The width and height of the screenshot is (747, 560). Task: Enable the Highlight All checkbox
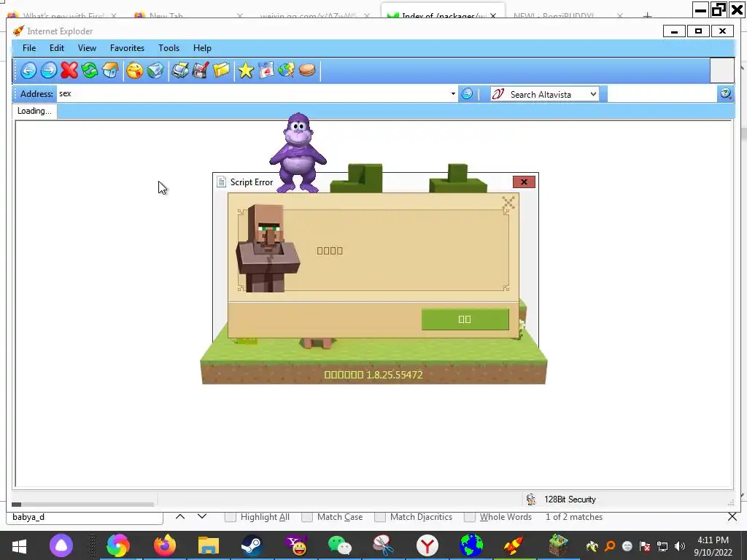click(230, 517)
